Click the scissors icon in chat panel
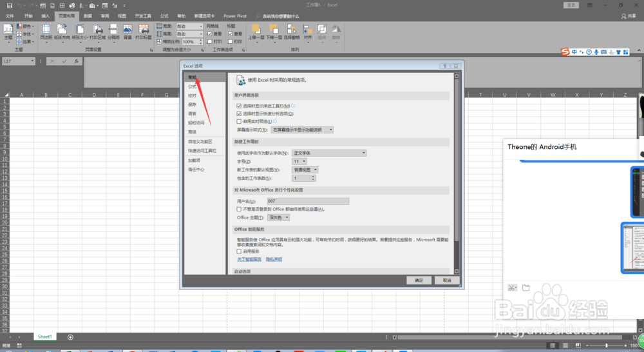 pyautogui.click(x=512, y=288)
